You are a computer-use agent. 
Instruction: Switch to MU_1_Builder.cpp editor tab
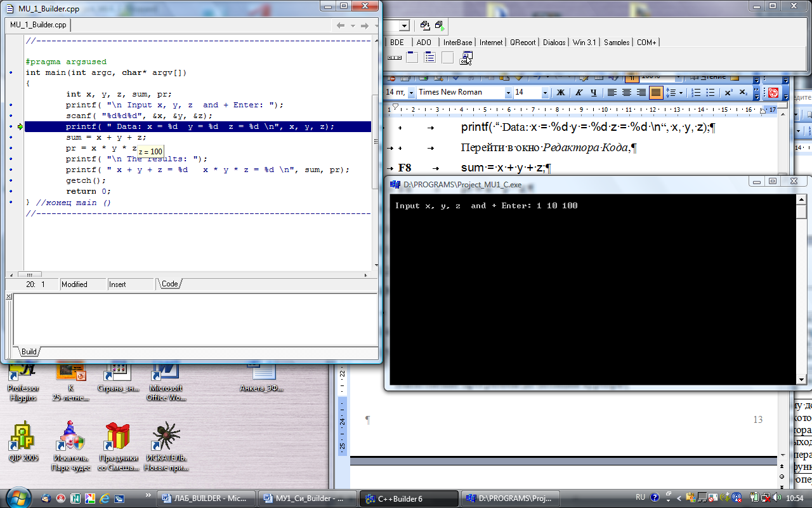[38, 25]
